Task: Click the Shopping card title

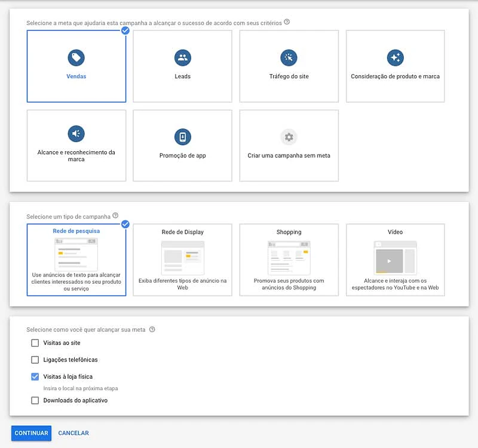Action: (x=289, y=232)
